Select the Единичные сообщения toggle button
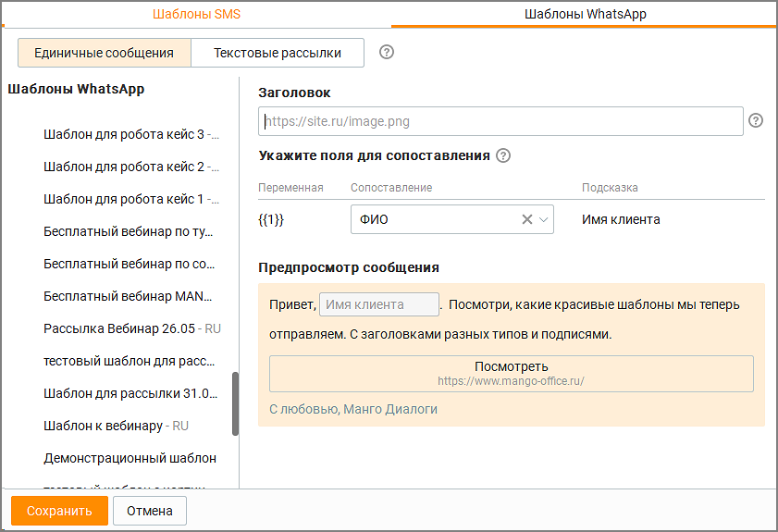Viewport: 778px width, 532px height. point(105,53)
